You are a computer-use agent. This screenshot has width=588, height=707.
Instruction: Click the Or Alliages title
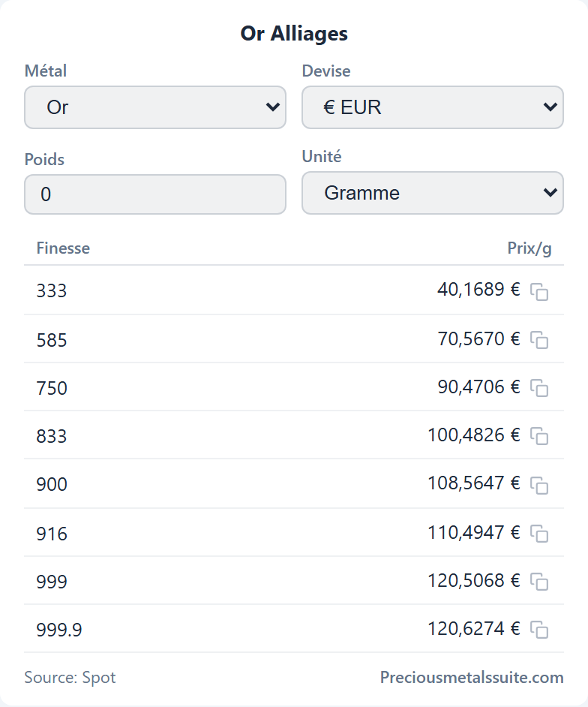(x=294, y=34)
